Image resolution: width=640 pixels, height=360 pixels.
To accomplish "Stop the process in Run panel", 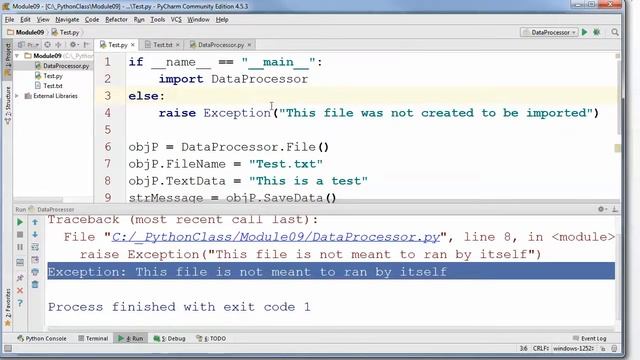I will click(x=20, y=235).
